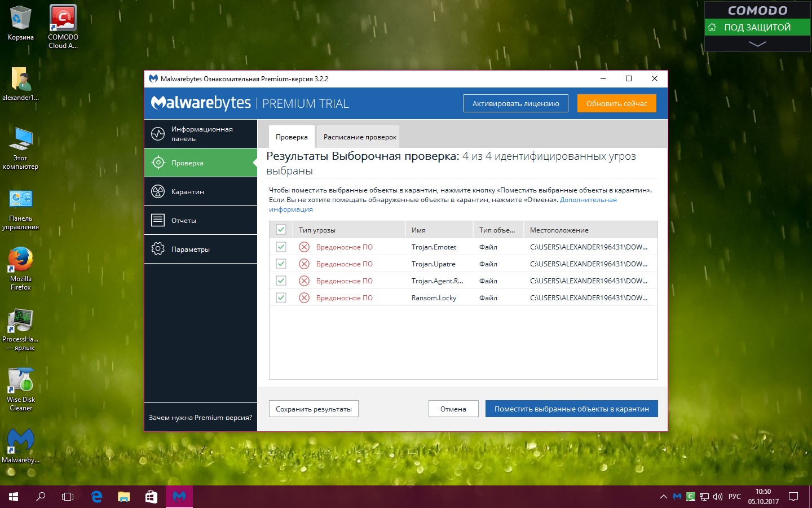812x508 pixels.
Task: Select the Trojan.Agent.R... name cell
Action: (438, 281)
